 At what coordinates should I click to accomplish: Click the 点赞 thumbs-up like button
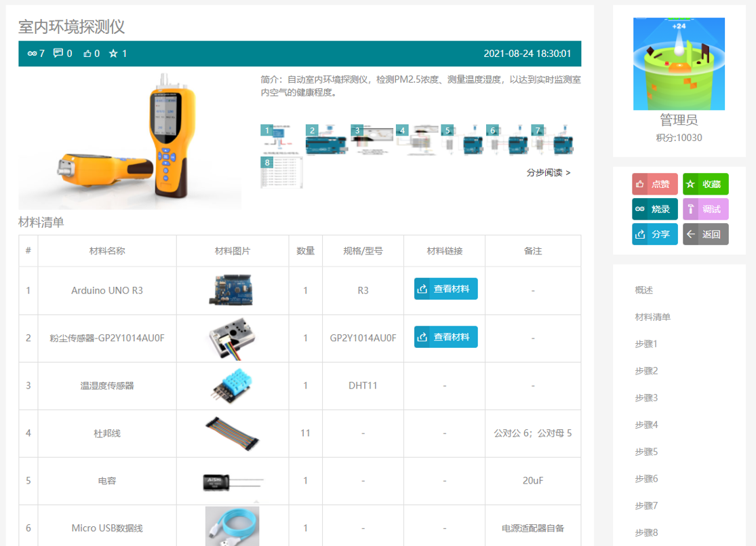(654, 184)
